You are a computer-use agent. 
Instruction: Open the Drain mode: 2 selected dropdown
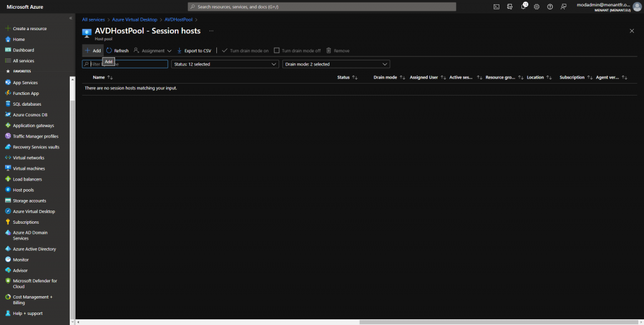click(x=336, y=64)
